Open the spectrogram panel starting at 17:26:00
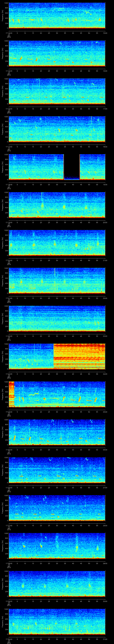The width and height of the screenshot is (114, 644). click(x=57, y=470)
